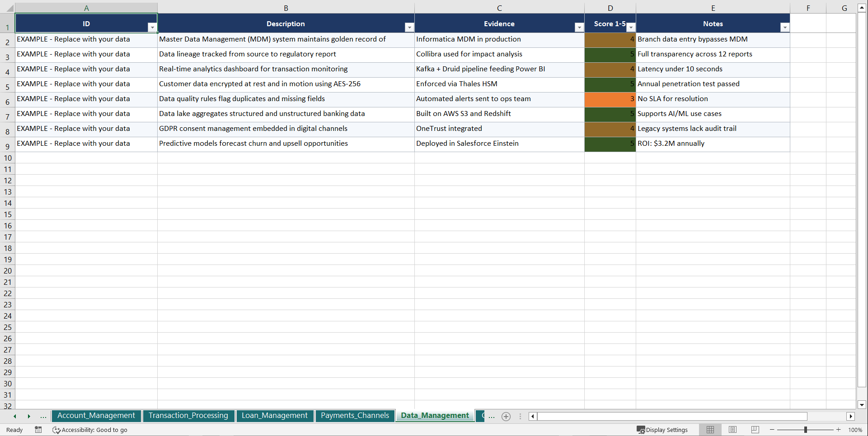Zoom in using the plus icon
The width and height of the screenshot is (868, 436).
pos(838,430)
